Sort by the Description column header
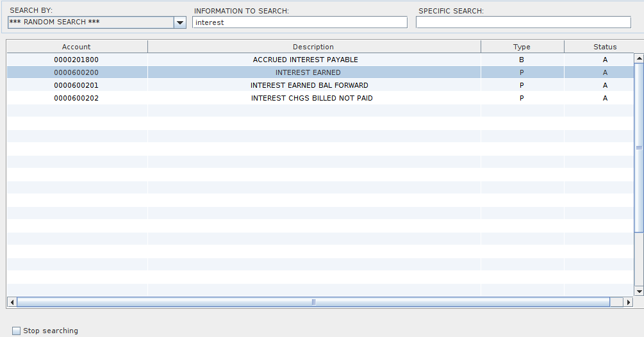This screenshot has height=337, width=644. 313,47
